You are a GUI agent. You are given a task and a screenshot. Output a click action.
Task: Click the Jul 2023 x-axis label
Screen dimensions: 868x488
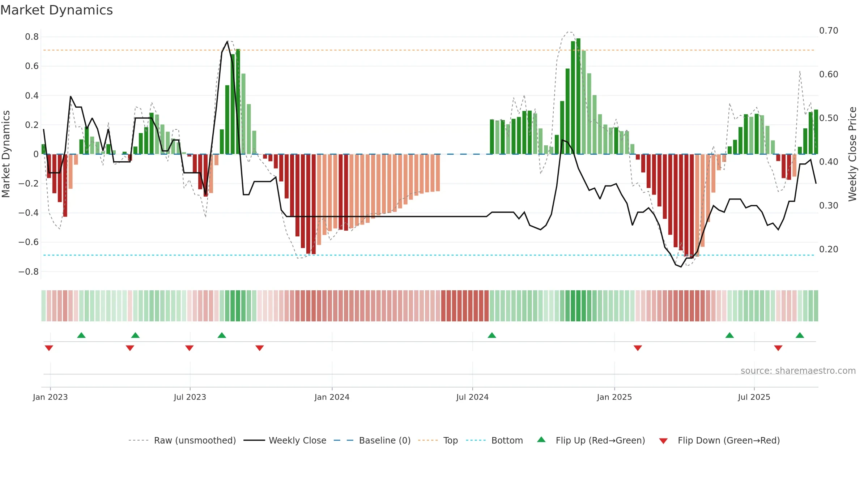190,397
